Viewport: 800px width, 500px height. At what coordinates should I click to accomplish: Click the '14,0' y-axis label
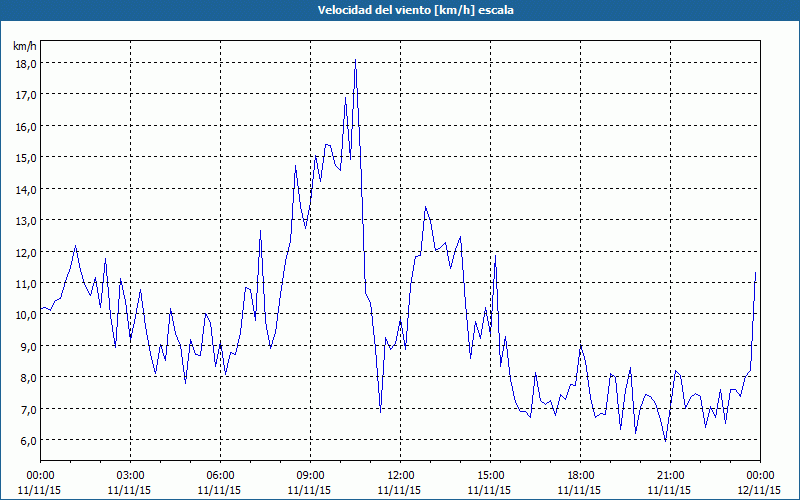coord(26,189)
